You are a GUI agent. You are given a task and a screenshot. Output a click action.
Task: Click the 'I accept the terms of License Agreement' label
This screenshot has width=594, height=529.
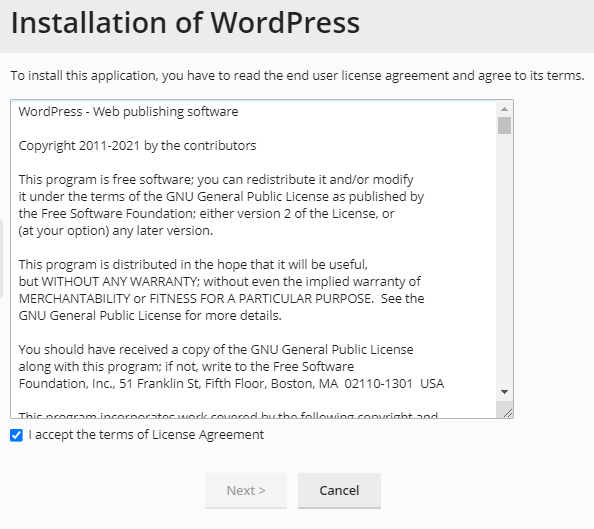(146, 435)
